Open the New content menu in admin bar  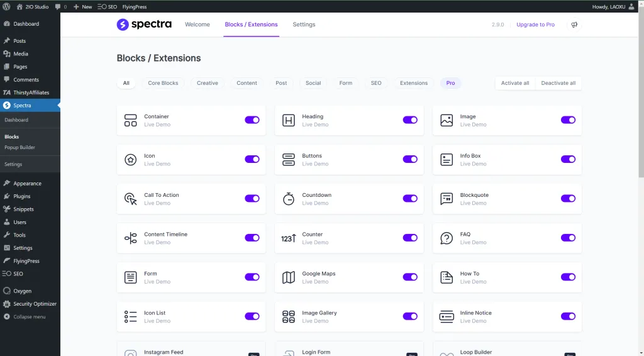point(82,6)
